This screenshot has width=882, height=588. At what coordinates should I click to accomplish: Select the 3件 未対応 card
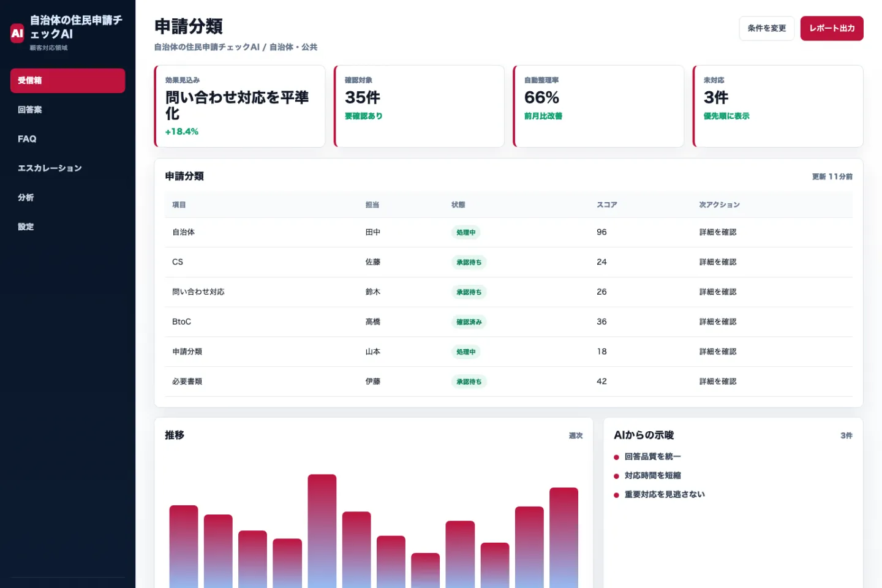point(778,106)
